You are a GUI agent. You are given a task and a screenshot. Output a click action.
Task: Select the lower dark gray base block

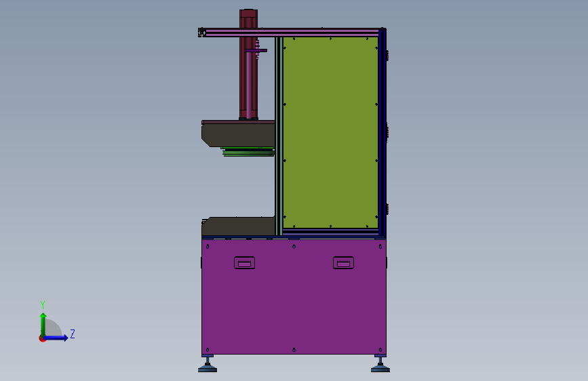239,226
